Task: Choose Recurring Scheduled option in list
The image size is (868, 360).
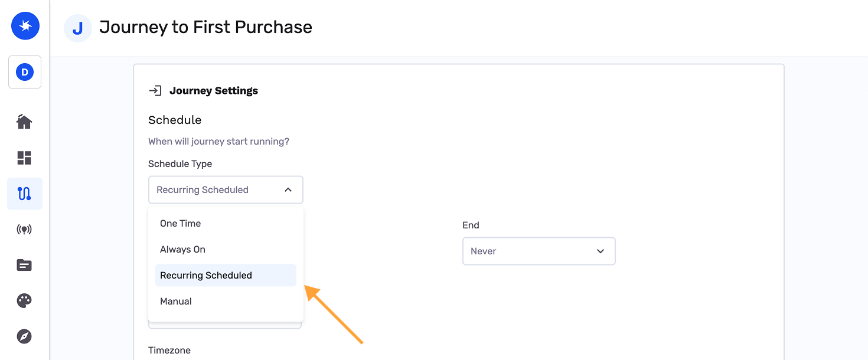Action: [206, 276]
